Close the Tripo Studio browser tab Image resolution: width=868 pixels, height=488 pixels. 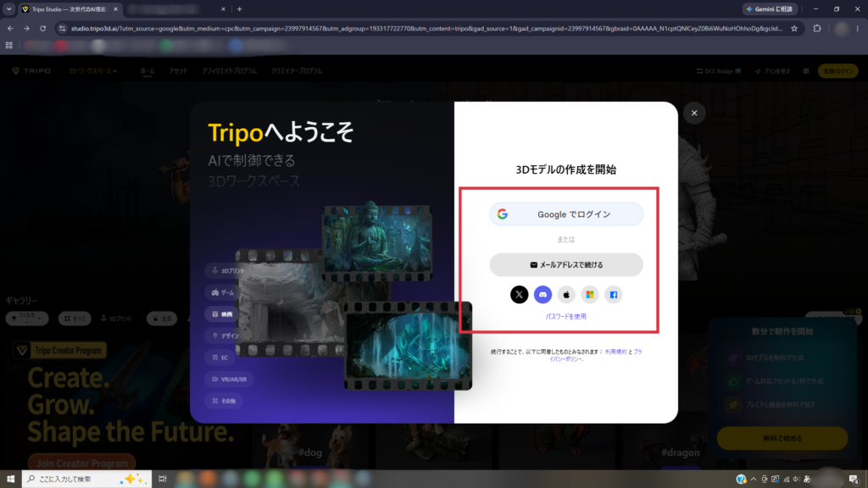click(115, 8)
